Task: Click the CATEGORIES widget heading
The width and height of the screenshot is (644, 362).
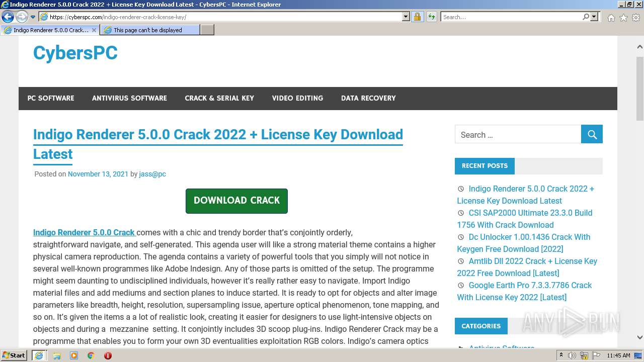Action: [481, 326]
